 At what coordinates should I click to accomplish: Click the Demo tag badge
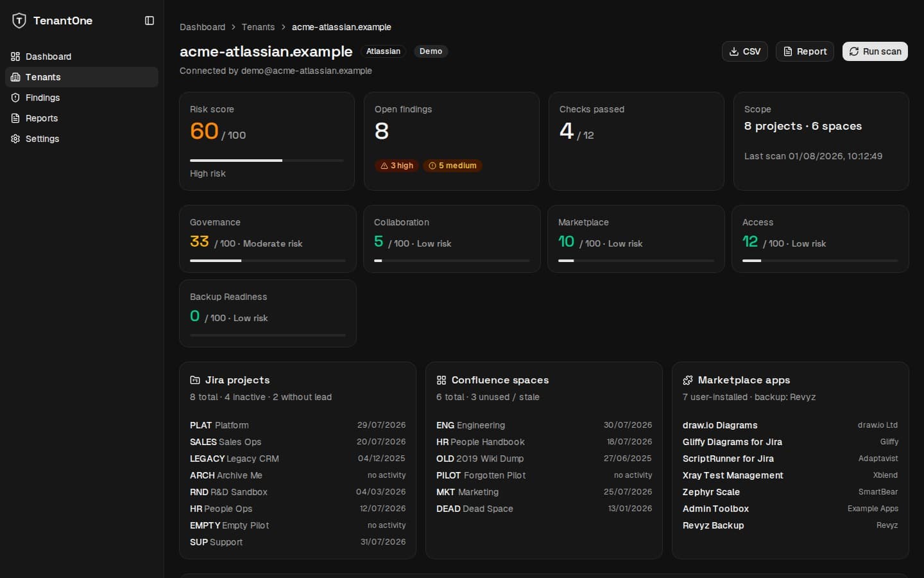click(431, 51)
